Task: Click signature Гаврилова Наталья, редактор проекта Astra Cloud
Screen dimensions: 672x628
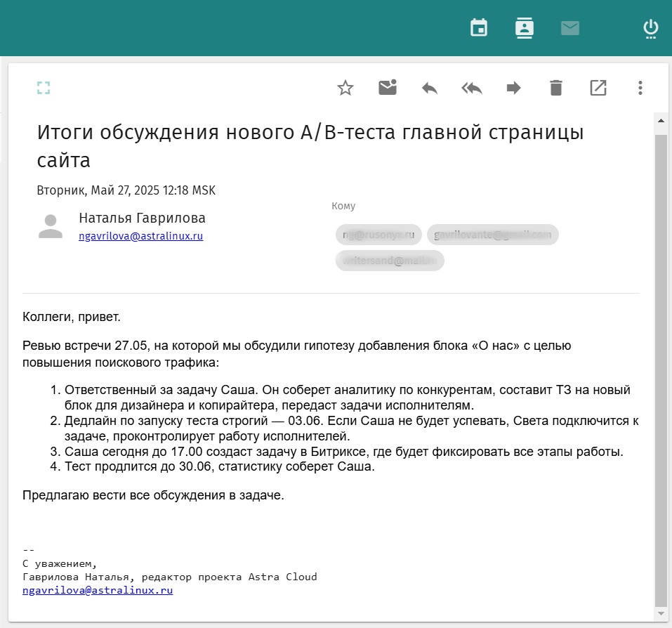Action: click(170, 577)
